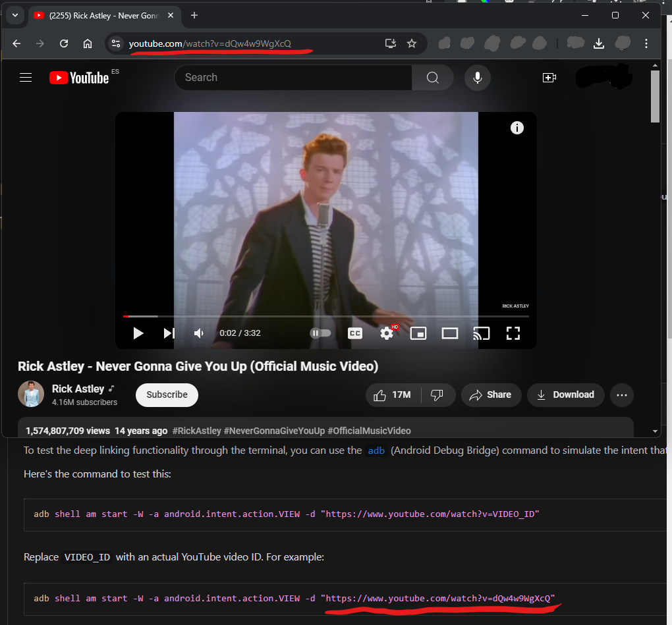Click the page vertical scrollbar thumb

(655, 96)
